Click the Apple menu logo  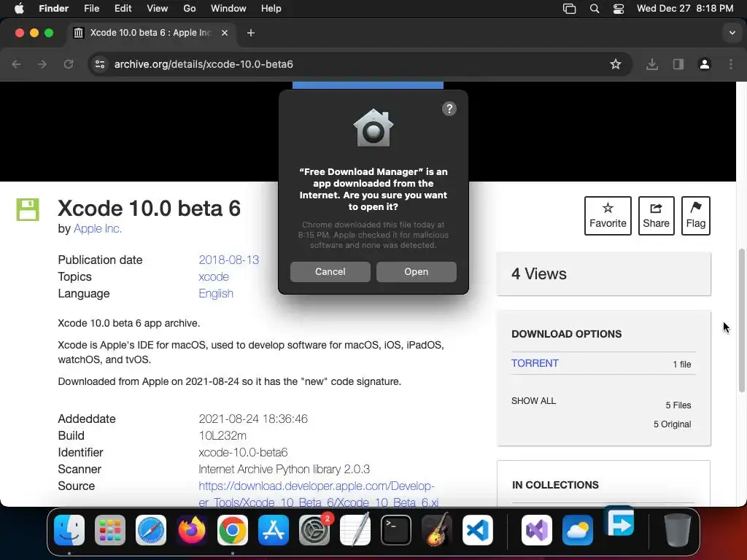[19, 9]
